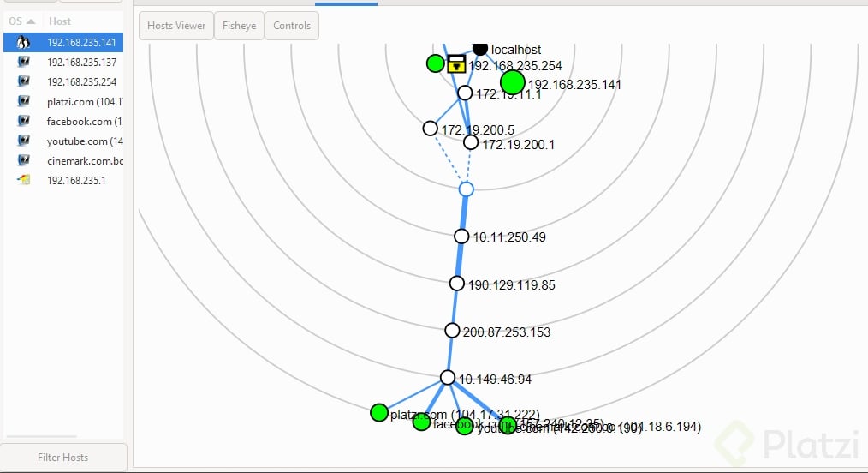
Task: Click the platzi.com (104.17.31.222) map label
Action: click(465, 414)
